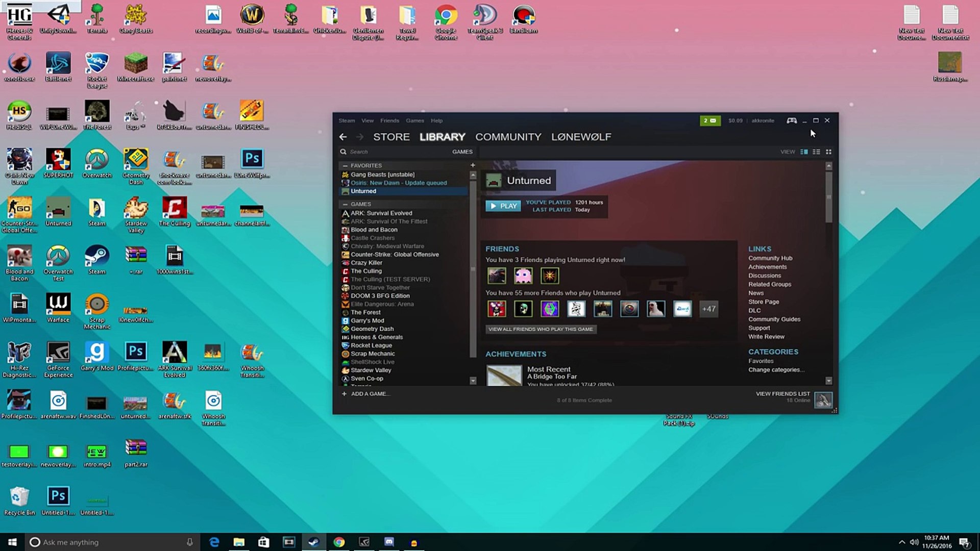This screenshot has height=551, width=980.
Task: Add new favorites category plus icon
Action: (x=473, y=165)
